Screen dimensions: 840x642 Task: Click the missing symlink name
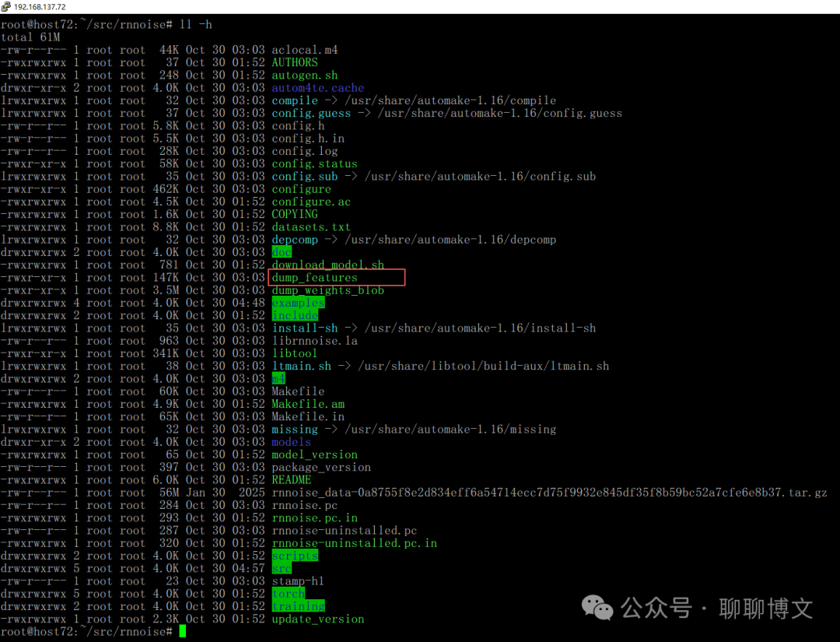click(295, 430)
